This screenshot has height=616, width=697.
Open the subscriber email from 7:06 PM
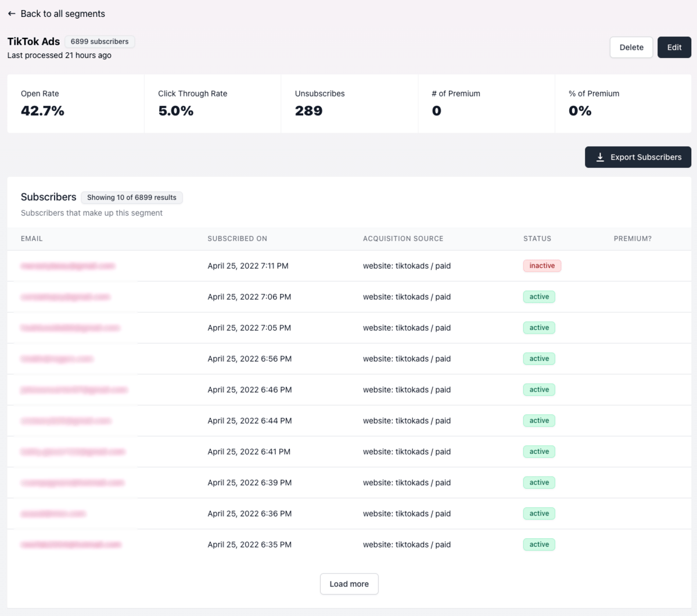66,297
